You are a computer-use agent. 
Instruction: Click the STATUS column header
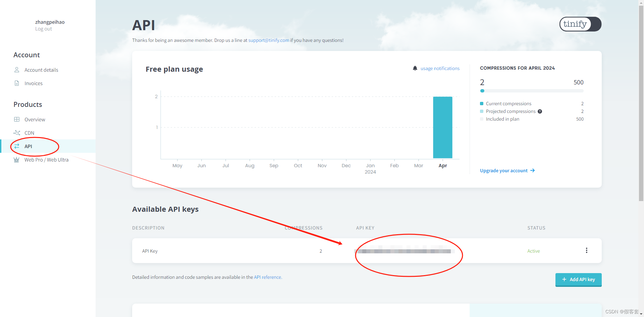click(536, 228)
